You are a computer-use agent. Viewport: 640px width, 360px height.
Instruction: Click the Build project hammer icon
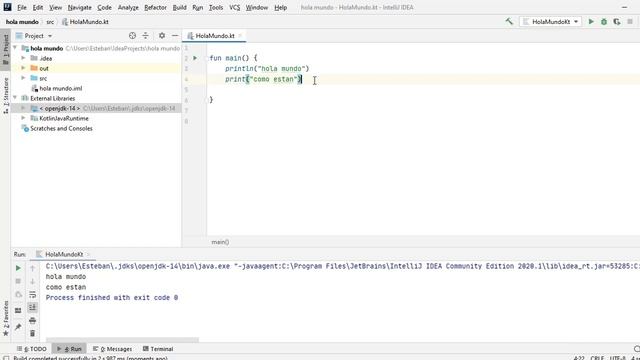(509, 21)
